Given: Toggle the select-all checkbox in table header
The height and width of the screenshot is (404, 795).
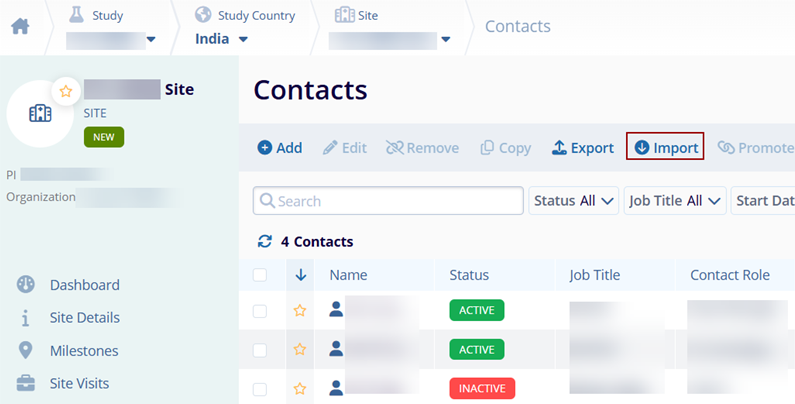Looking at the screenshot, I should [x=260, y=275].
